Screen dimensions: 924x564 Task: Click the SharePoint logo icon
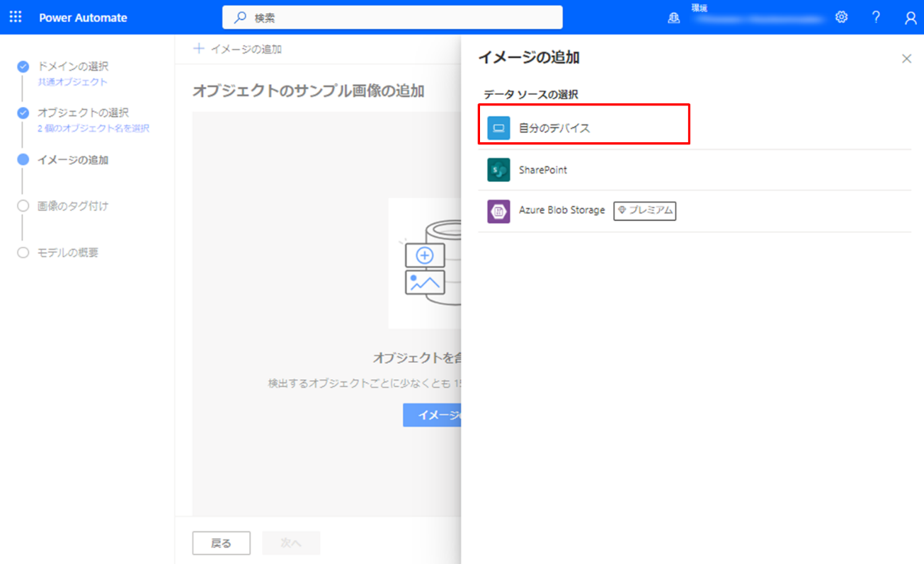click(x=498, y=170)
